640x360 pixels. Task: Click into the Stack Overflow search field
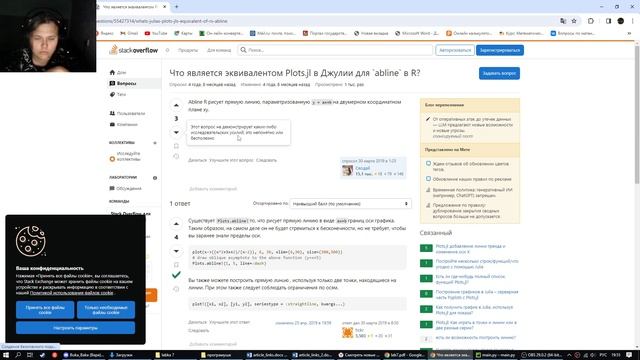tap(335, 50)
